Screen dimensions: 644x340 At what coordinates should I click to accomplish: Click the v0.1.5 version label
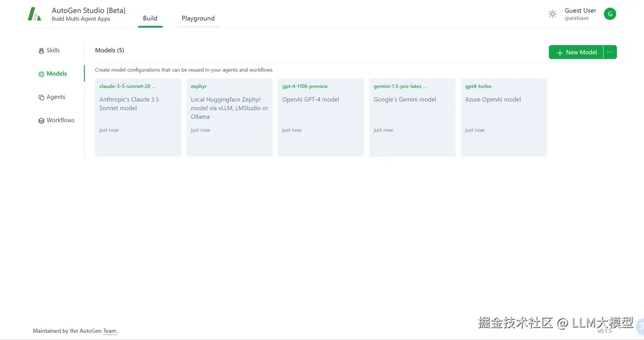tap(605, 331)
